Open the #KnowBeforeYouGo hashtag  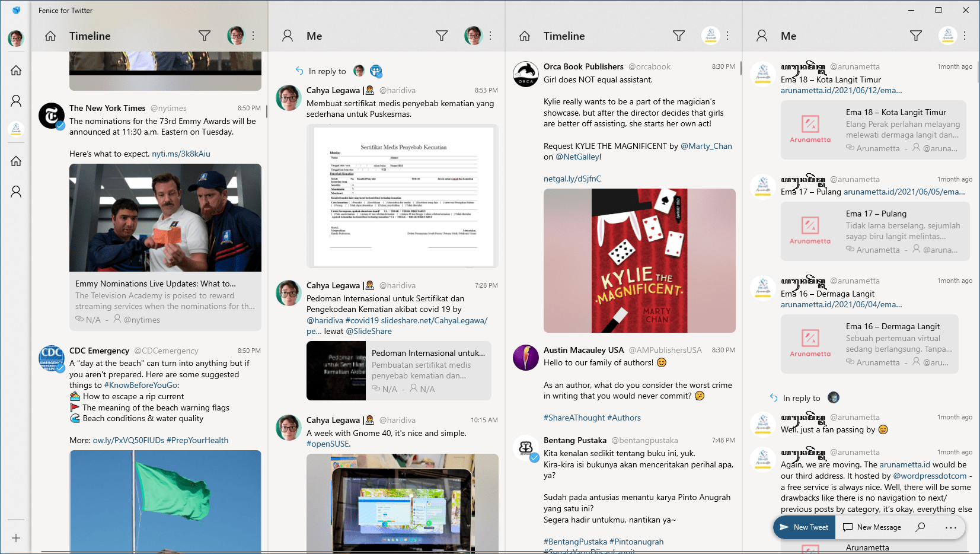[x=141, y=385]
